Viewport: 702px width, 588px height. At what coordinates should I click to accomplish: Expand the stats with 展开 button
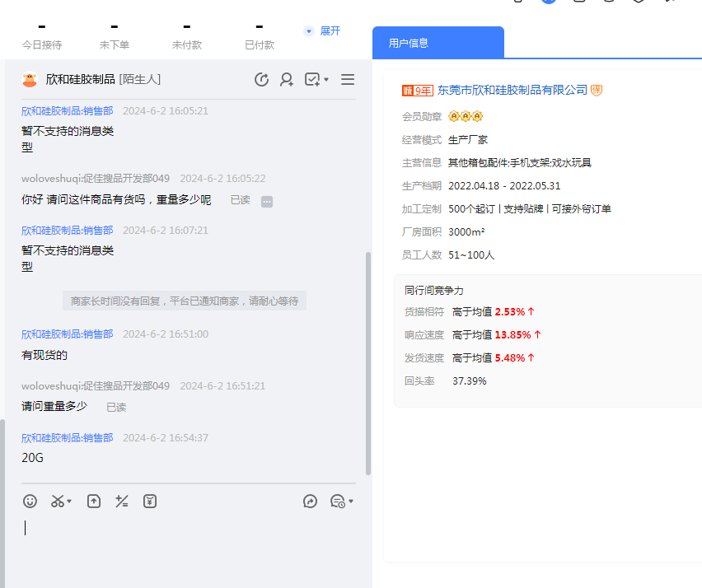pyautogui.click(x=322, y=31)
